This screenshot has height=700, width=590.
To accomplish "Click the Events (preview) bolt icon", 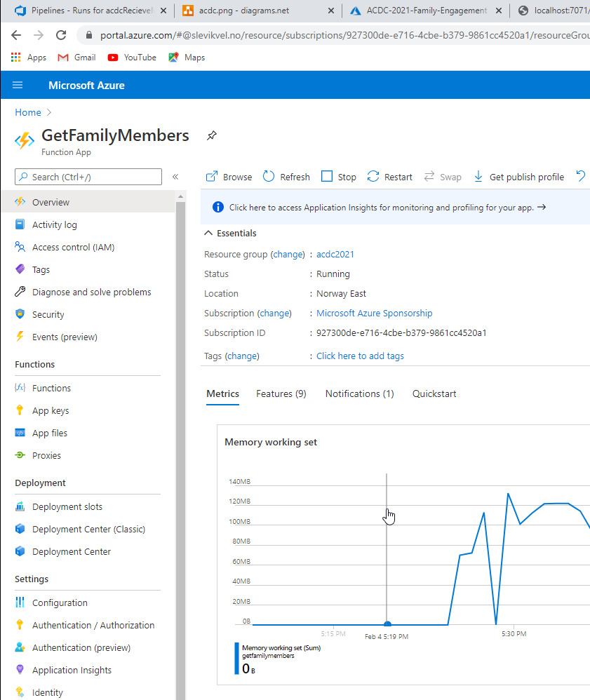I will click(x=20, y=336).
